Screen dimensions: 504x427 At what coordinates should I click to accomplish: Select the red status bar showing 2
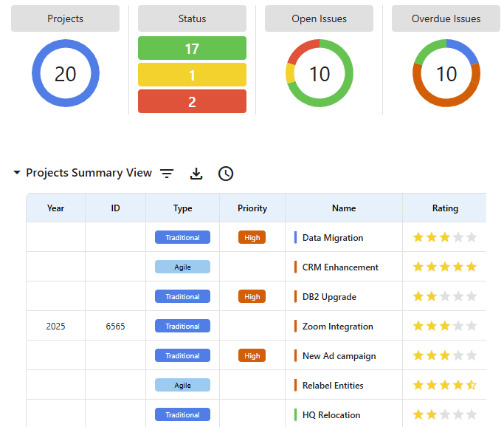point(192,101)
